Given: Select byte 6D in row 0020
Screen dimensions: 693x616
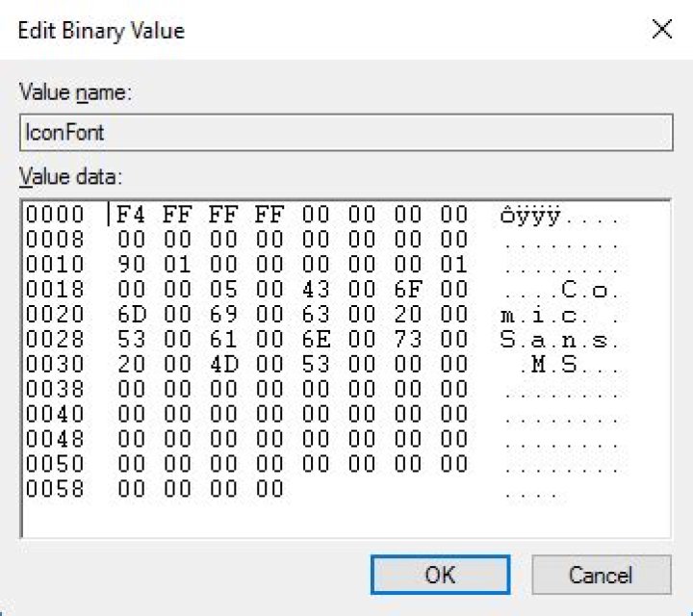Looking at the screenshot, I should (131, 315).
